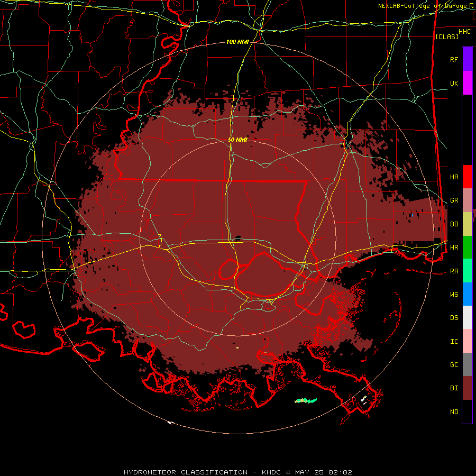Viewport: 476px width, 476px height.
Task: Click the HR legend label
Action: tap(454, 247)
